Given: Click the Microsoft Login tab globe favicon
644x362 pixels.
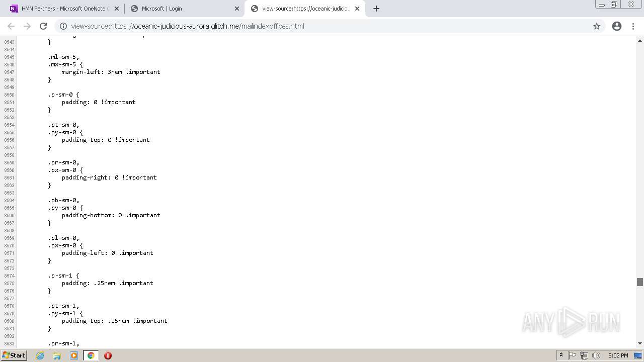Looking at the screenshot, I should (x=134, y=9).
